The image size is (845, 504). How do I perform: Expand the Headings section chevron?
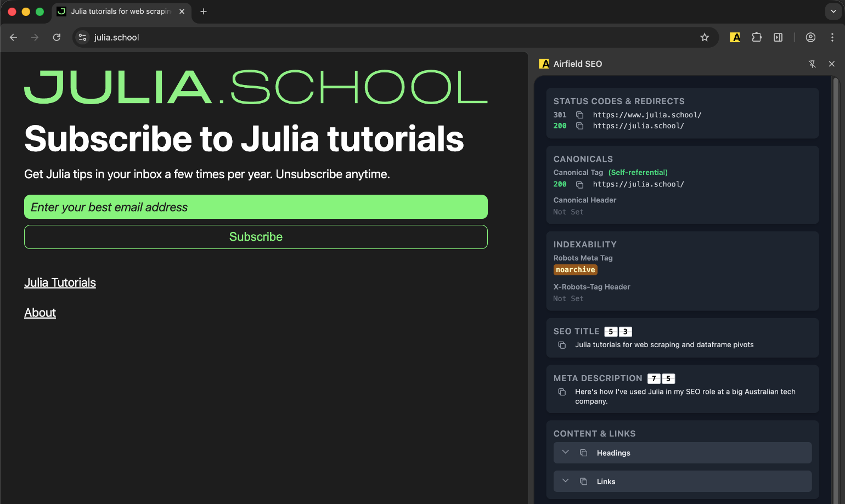(566, 452)
